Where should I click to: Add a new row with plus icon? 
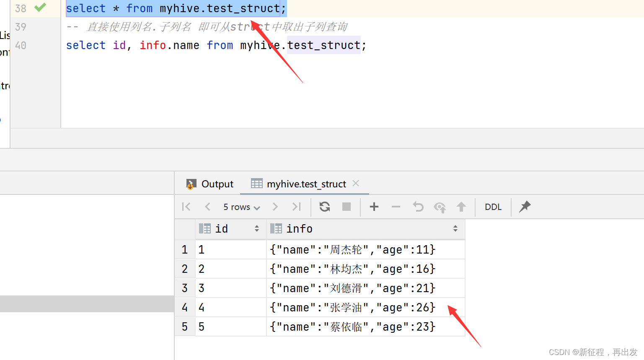coord(374,207)
